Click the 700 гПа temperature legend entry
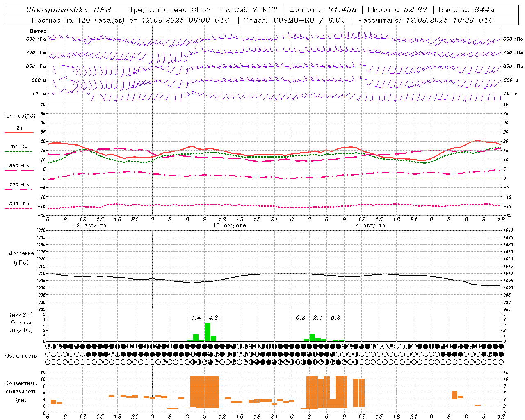The width and height of the screenshot is (525, 420). (x=19, y=185)
